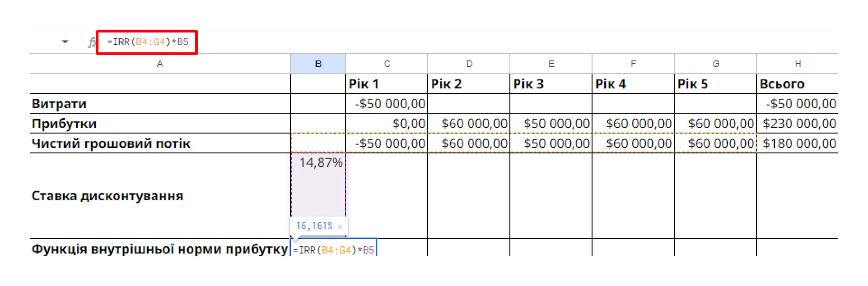Select column E header

tap(551, 64)
